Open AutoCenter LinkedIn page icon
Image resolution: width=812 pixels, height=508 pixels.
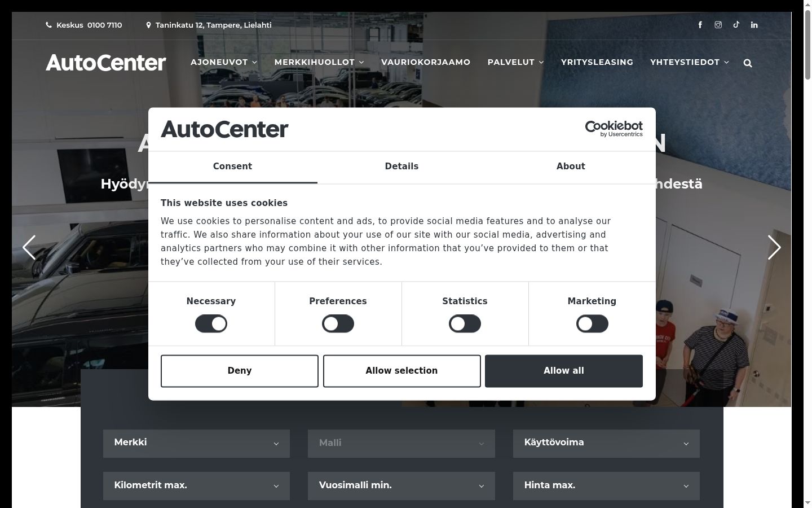[x=754, y=25]
